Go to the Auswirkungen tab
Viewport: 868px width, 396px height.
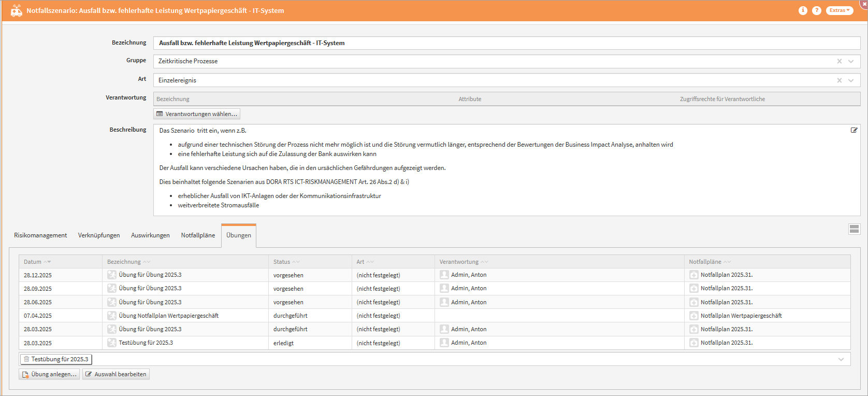(x=150, y=235)
